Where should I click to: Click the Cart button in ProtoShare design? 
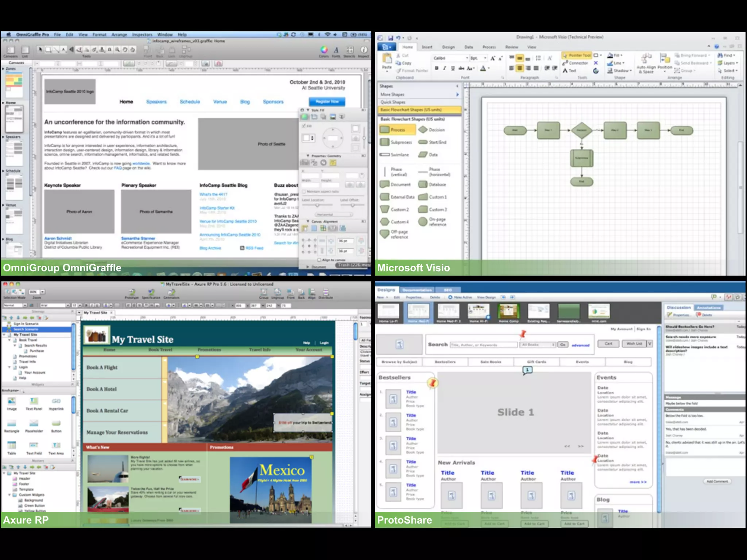click(x=608, y=343)
